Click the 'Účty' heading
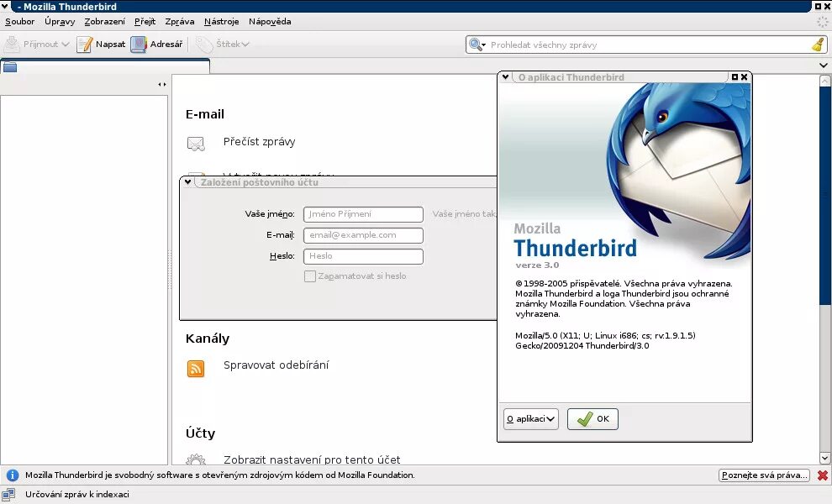832x504 pixels. point(200,433)
